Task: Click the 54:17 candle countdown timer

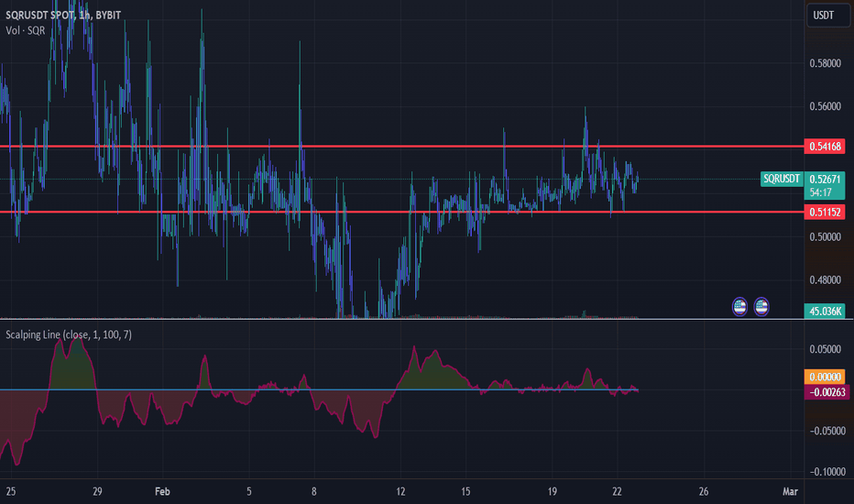Action: (x=820, y=192)
